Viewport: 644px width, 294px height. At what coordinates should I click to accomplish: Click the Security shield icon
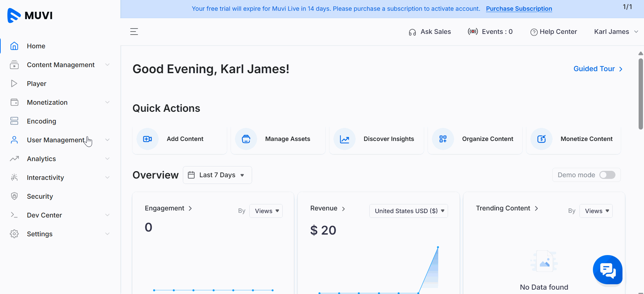point(14,196)
